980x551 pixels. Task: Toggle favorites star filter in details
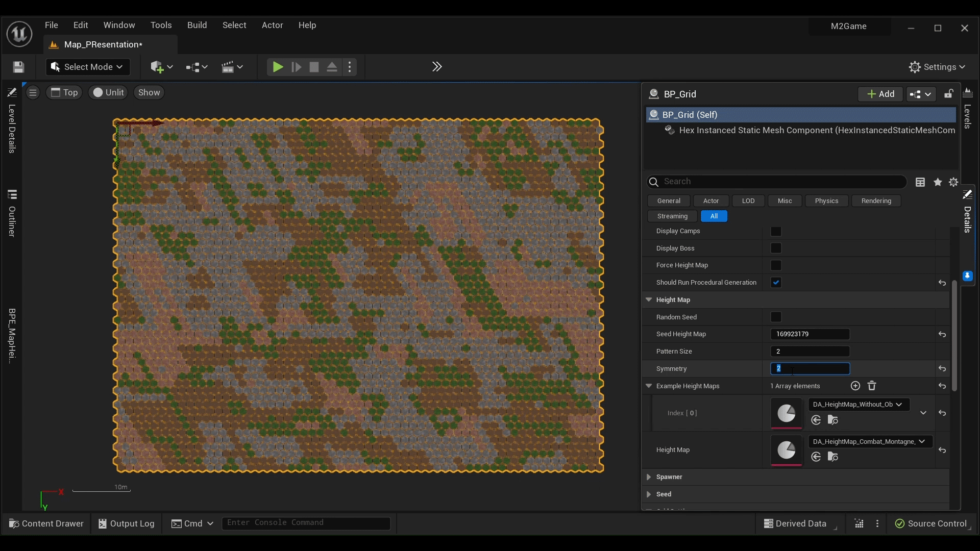point(938,182)
